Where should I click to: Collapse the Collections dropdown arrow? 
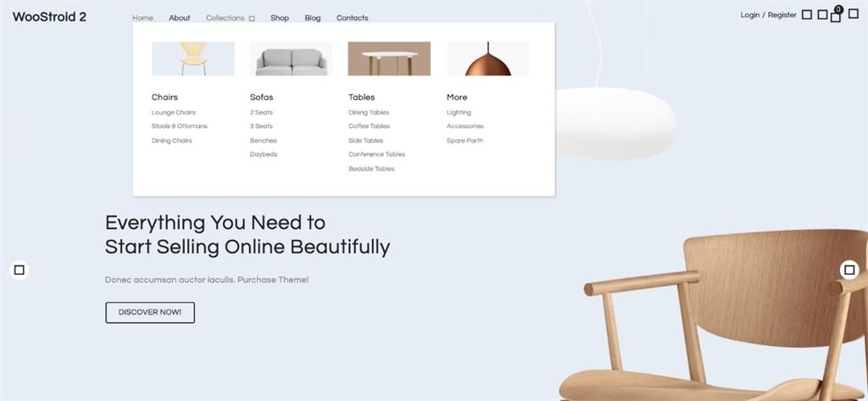[x=252, y=19]
